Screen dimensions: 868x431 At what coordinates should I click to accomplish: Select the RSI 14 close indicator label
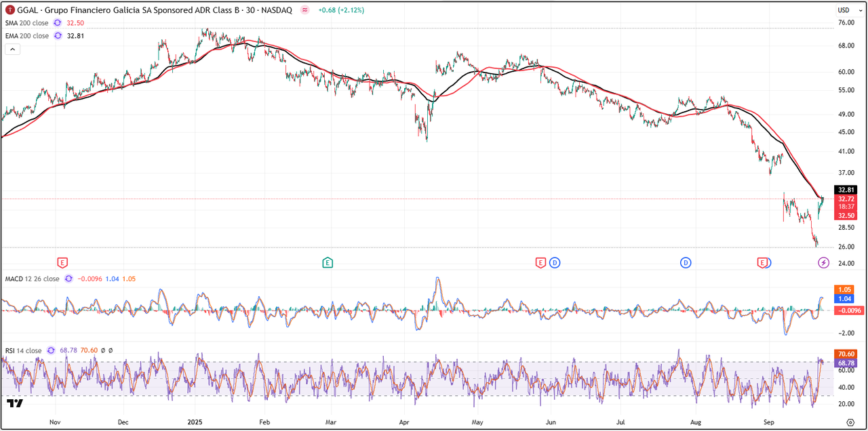click(x=23, y=350)
